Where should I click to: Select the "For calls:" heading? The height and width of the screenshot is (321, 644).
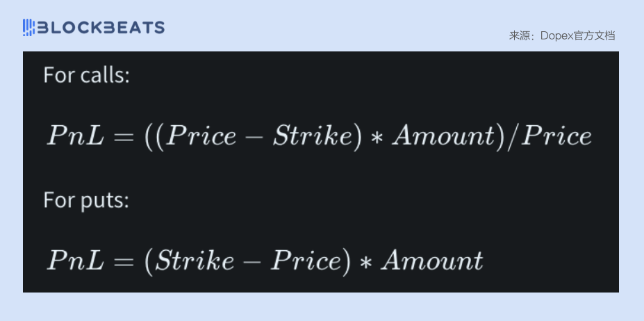tap(86, 76)
